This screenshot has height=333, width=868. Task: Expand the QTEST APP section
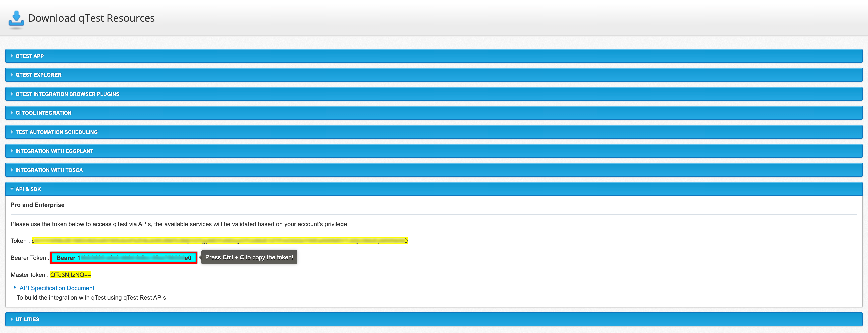pos(30,56)
